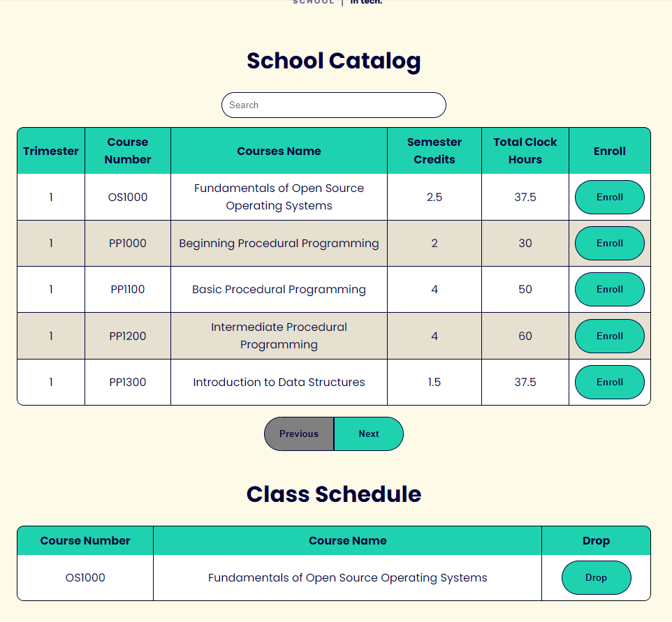672x622 pixels.
Task: Click the 'Intermediate Procedural Programming' course name
Action: point(279,336)
